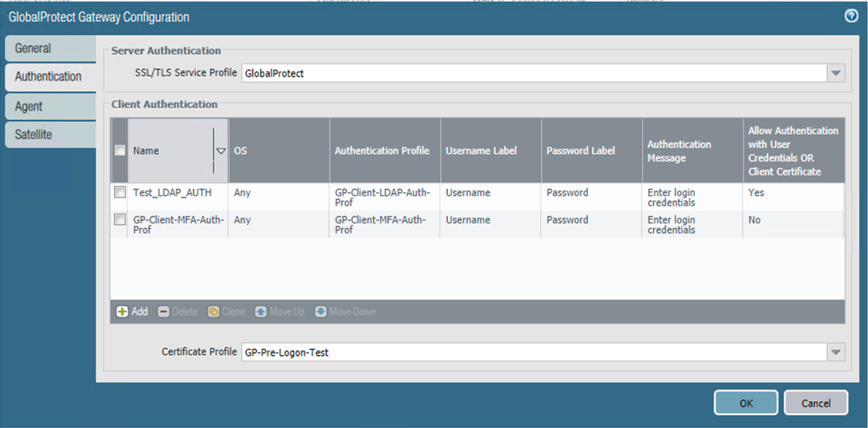Expand the Certificate Profile dropdown arrow
This screenshot has width=868, height=428.
[x=836, y=352]
